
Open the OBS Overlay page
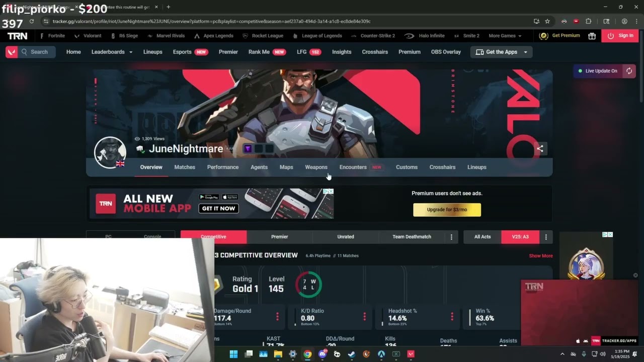pos(446,52)
